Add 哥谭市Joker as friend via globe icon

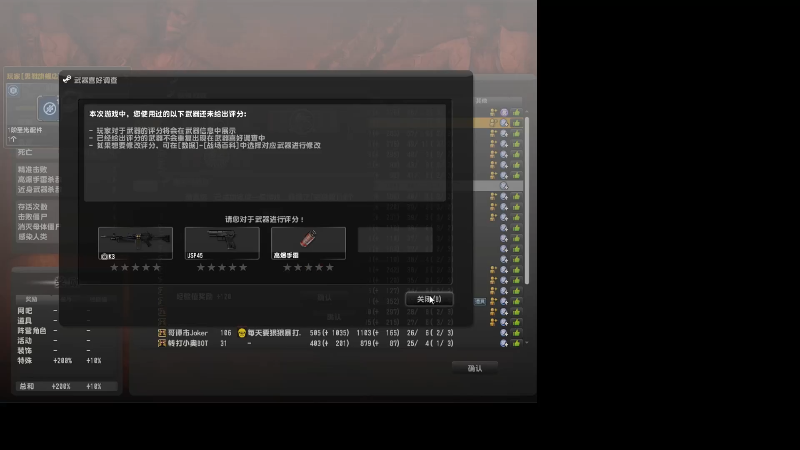[x=504, y=333]
